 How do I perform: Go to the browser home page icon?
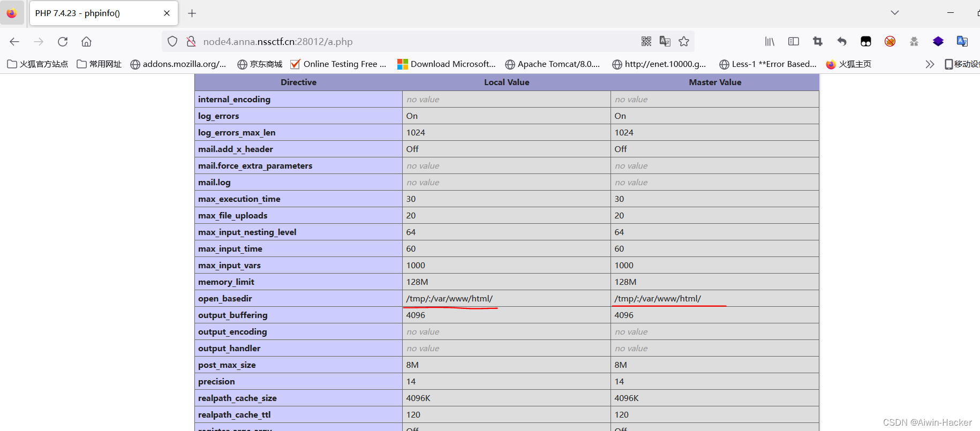[86, 42]
